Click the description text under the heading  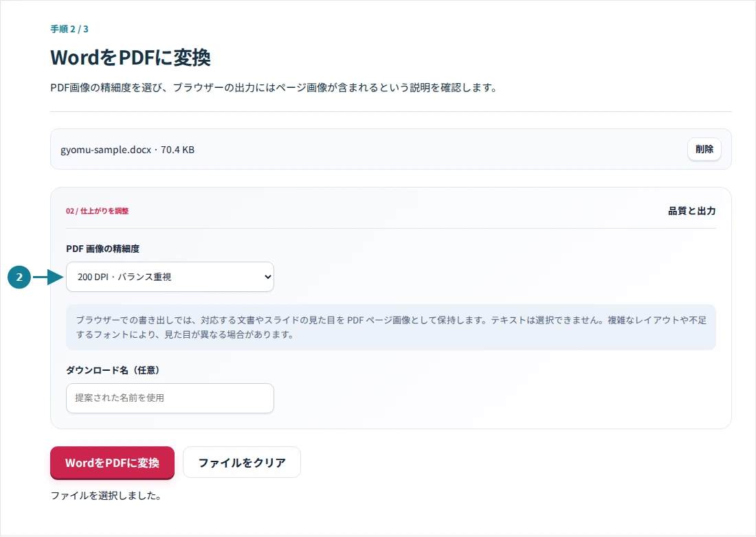click(x=274, y=88)
